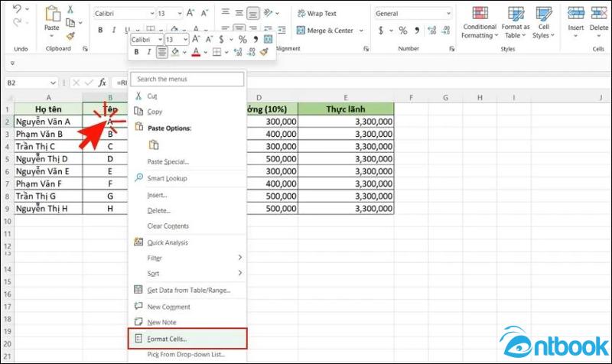This screenshot has width=612, height=364.
Task: Apply Percent Style in ribbon Number group
Action: 403,30
